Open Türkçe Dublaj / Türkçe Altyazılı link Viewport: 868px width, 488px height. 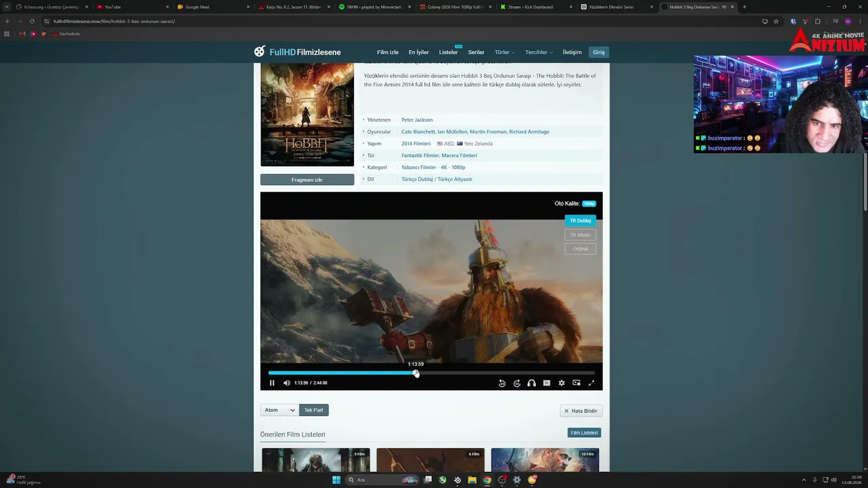(x=437, y=179)
